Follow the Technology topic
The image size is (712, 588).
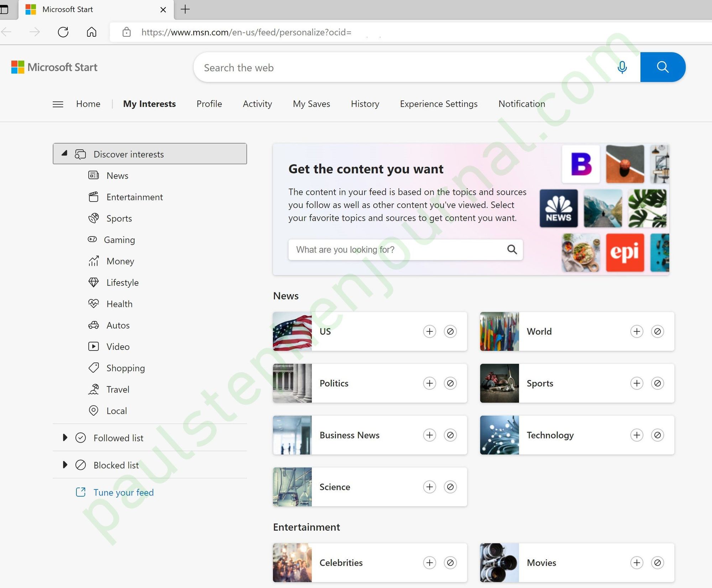click(x=637, y=435)
